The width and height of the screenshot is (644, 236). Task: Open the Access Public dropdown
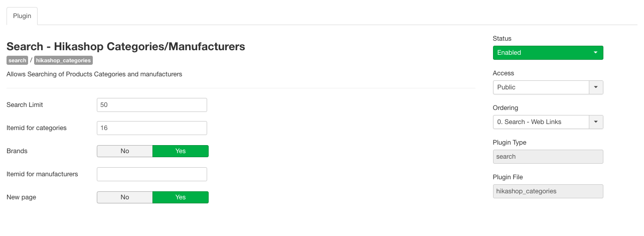(x=541, y=87)
